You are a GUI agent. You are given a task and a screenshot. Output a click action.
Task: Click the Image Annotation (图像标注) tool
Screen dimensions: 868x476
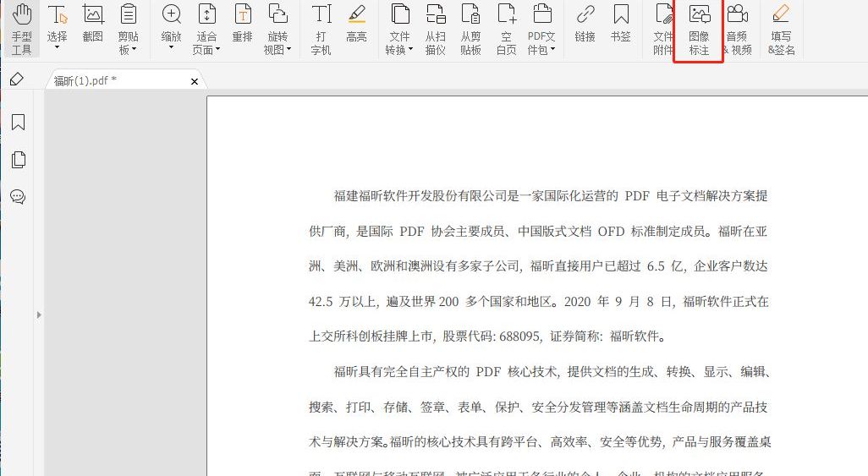[x=699, y=29]
